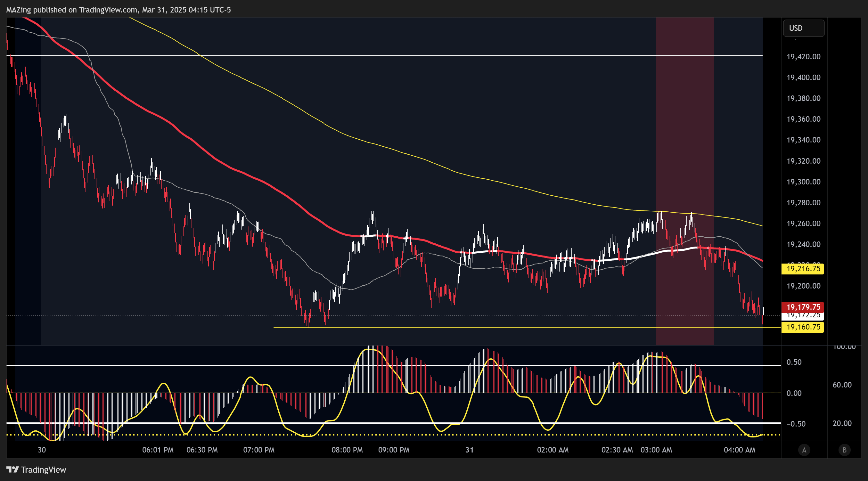This screenshot has width=868, height=481.
Task: Click the 19,380.00 price axis value
Action: [803, 98]
